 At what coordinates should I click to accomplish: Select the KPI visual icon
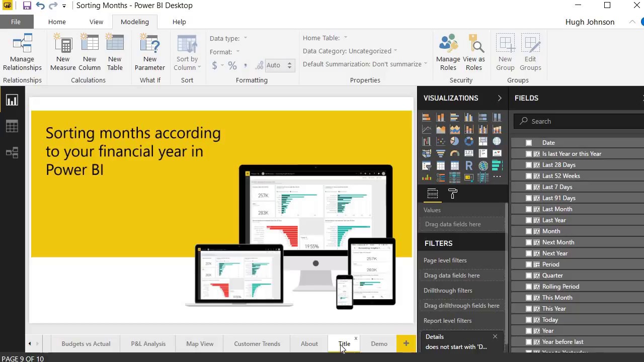pyautogui.click(x=497, y=153)
